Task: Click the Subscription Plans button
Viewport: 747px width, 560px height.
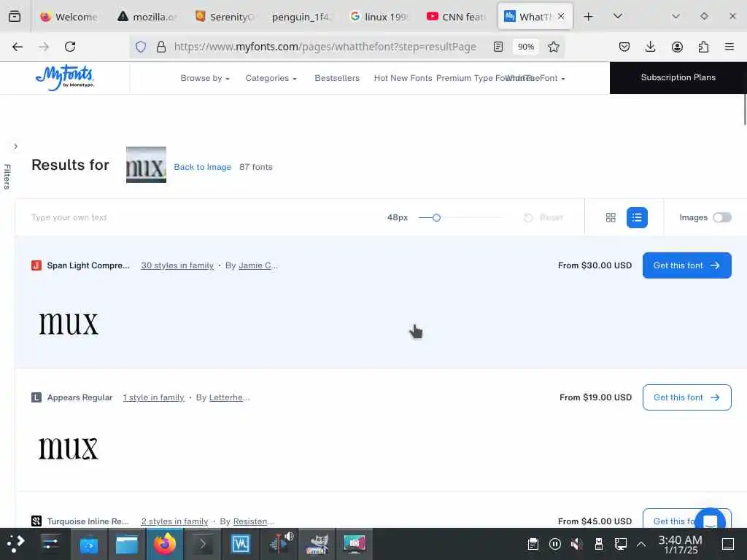Action: coord(678,77)
